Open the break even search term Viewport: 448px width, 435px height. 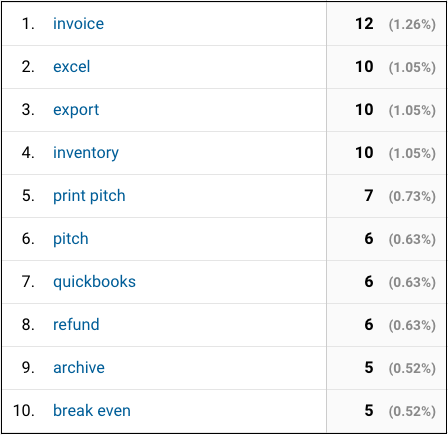92,411
